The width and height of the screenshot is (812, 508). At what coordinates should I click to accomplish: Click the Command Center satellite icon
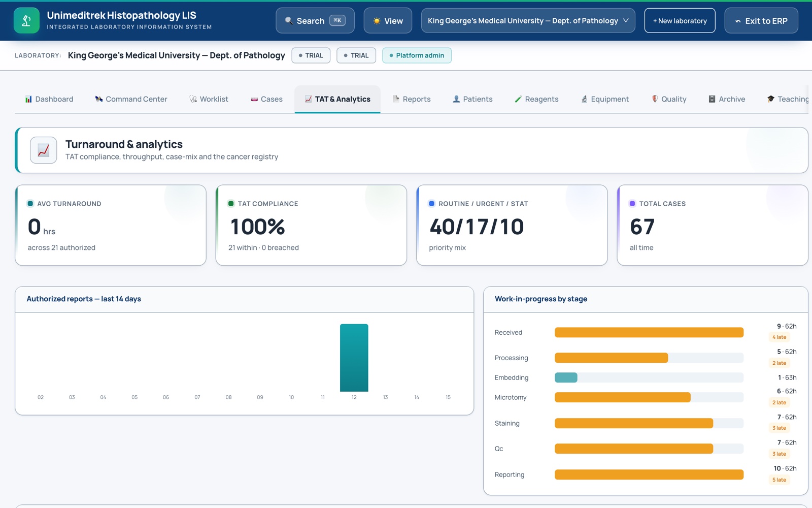click(x=99, y=99)
